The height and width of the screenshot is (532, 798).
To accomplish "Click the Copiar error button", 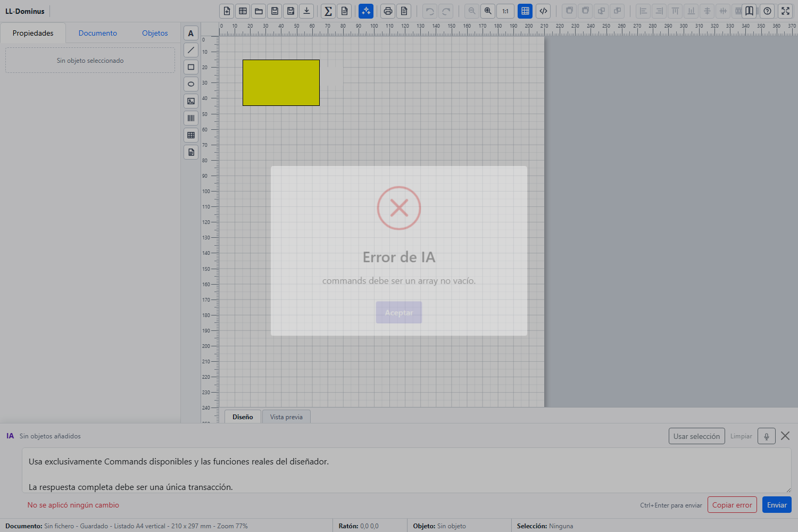I will point(732,505).
